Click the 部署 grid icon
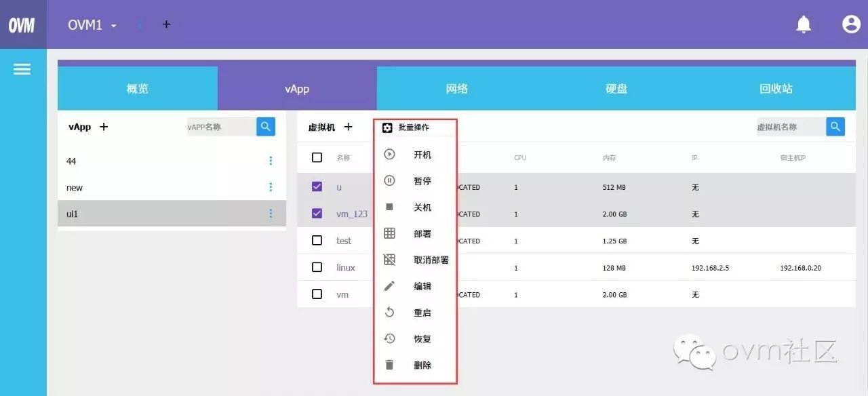The image size is (868, 396). tap(389, 233)
